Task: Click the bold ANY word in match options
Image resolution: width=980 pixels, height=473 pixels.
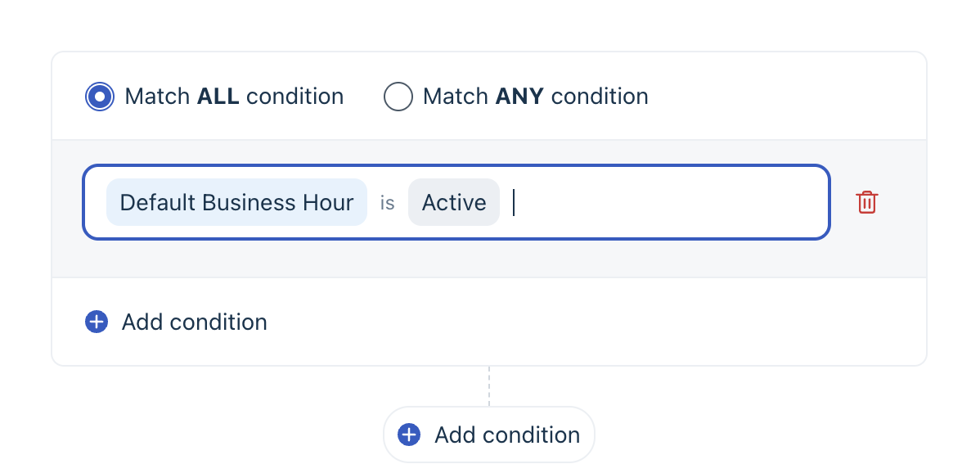Action: (x=519, y=97)
